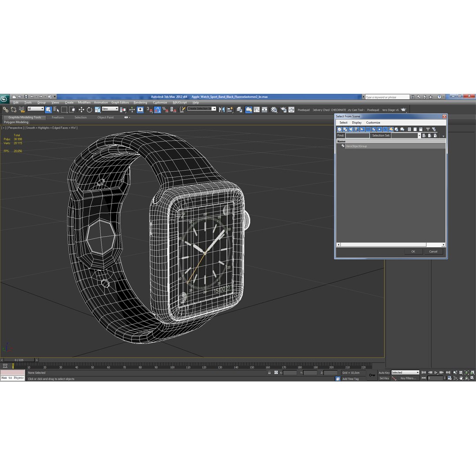Click the search keyword field
The height and width of the screenshot is (476, 476).
[387, 97]
